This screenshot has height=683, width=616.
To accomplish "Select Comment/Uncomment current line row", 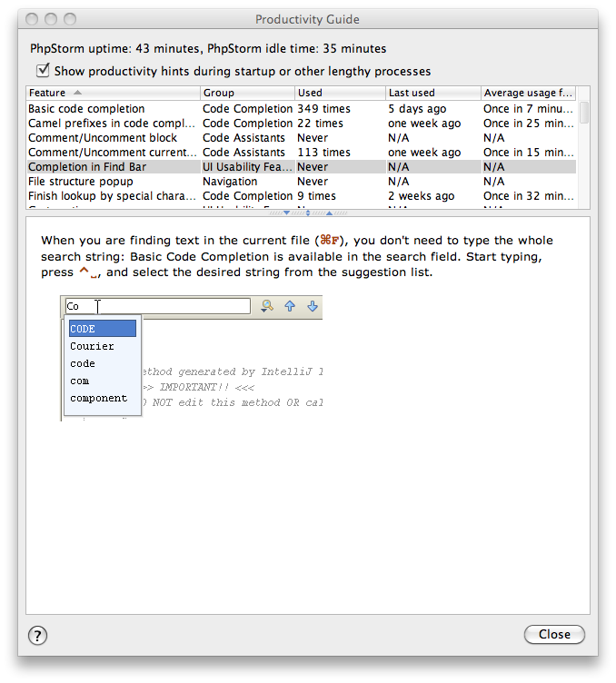I will coord(301,152).
